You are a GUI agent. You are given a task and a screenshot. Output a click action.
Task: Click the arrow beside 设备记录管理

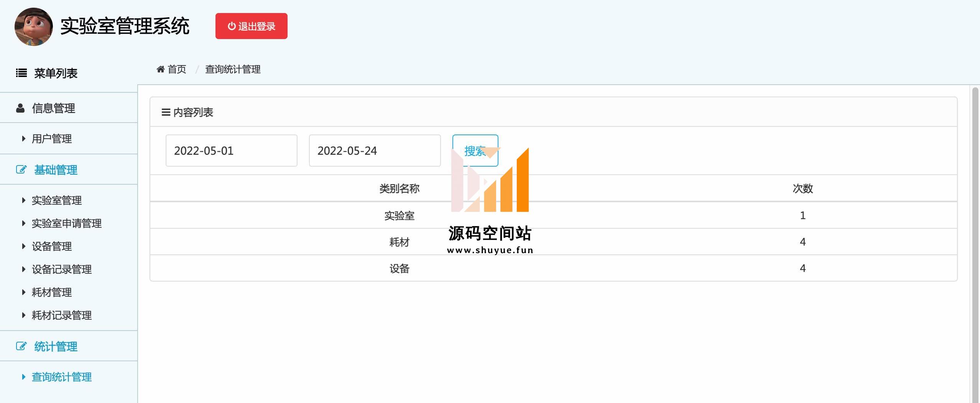(x=24, y=269)
